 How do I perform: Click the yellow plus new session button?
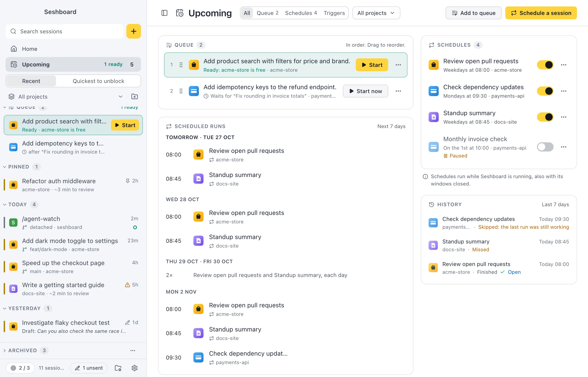[x=133, y=31]
